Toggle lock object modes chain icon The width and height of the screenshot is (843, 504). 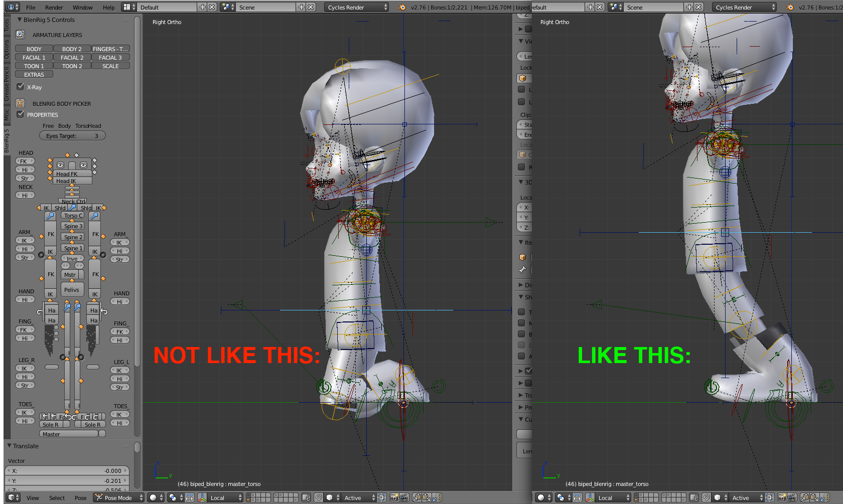tap(306, 497)
